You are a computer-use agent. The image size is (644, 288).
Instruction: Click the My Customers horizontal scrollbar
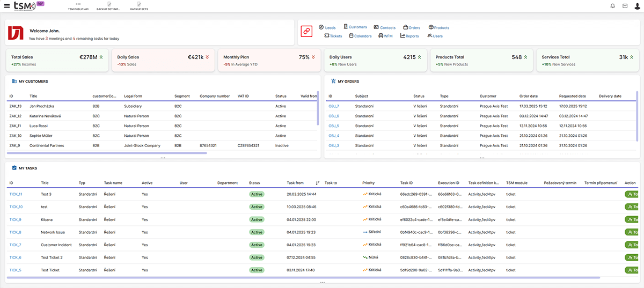tap(107, 153)
